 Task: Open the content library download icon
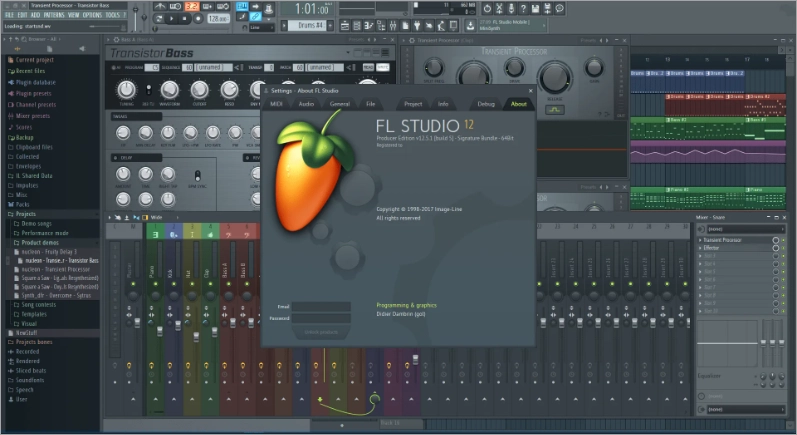pyautogui.click(x=470, y=25)
